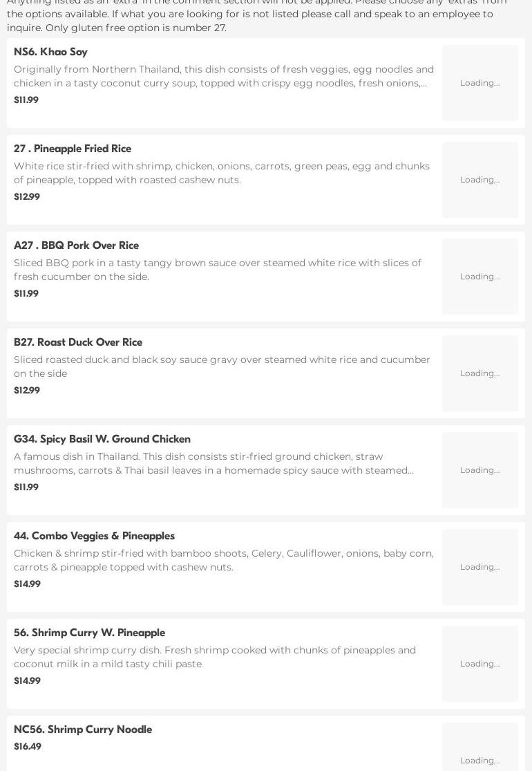Image resolution: width=532 pixels, height=771 pixels.
Task: Click the Khao Soy loading image placeholder
Action: tap(479, 83)
